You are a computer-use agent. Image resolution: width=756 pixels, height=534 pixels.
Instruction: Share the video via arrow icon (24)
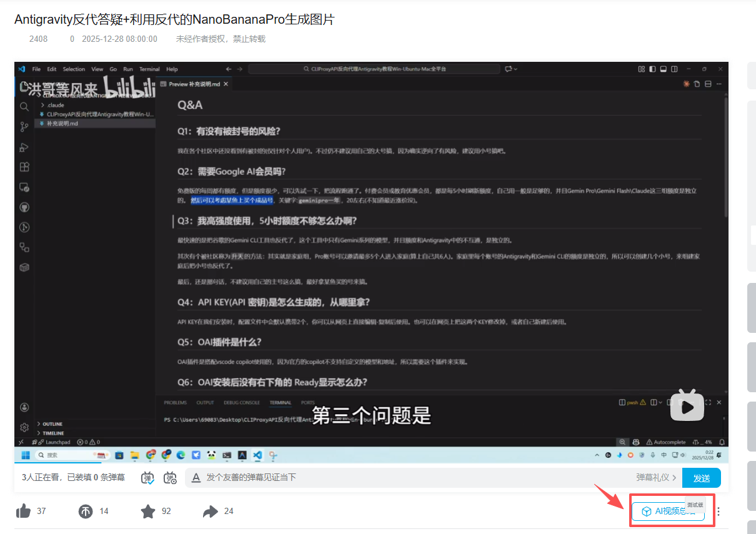[211, 511]
